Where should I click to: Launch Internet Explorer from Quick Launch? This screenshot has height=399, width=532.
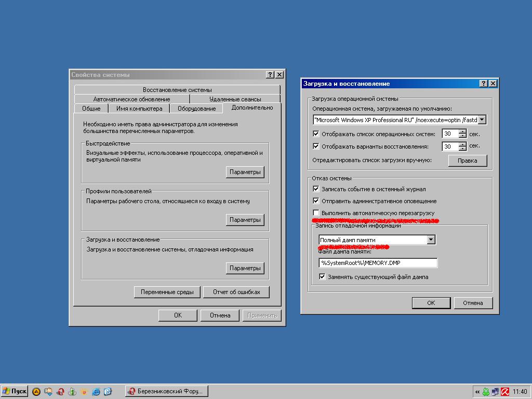[96, 392]
